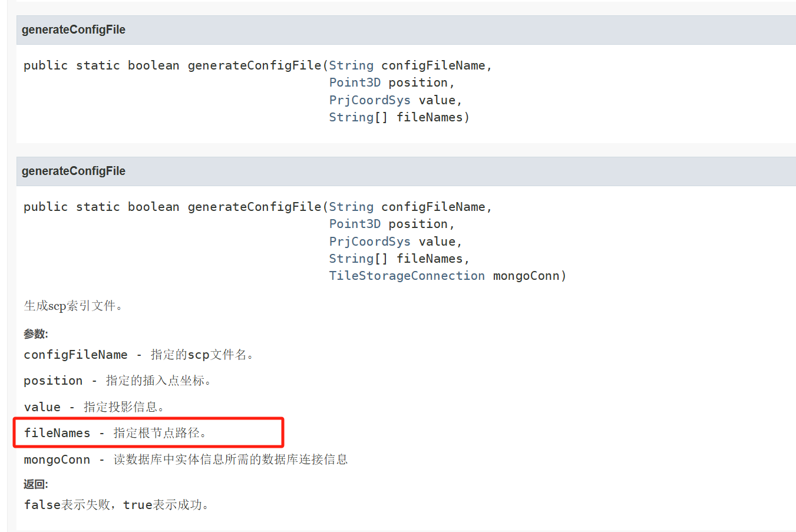Click the second generateConfigFile section heading
This screenshot has height=532, width=796.
click(x=74, y=171)
